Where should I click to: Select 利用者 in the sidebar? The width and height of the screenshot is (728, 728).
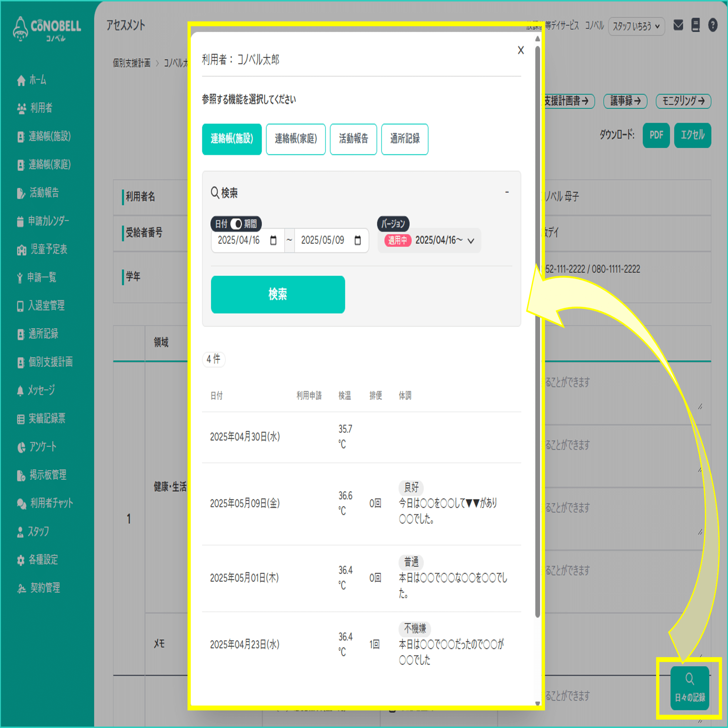[41, 108]
